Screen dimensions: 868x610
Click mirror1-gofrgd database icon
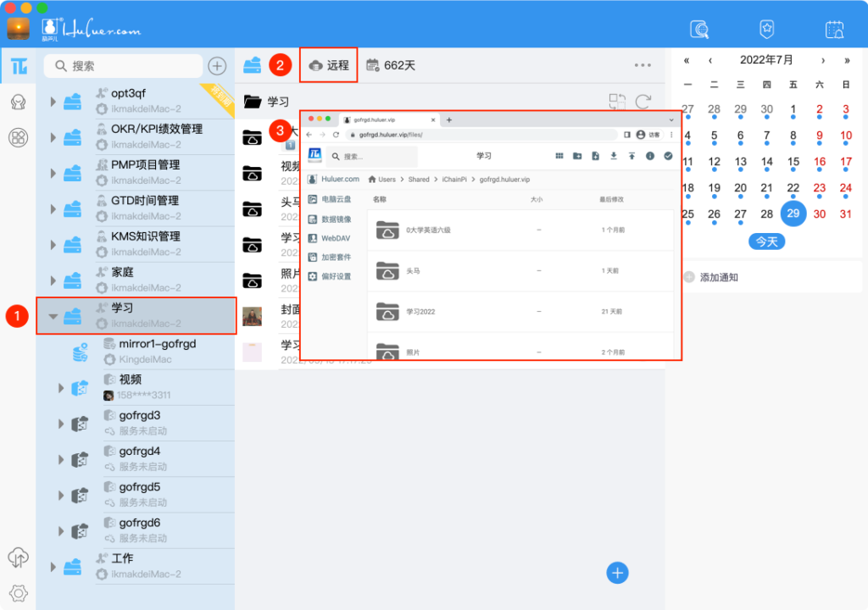tap(81, 352)
